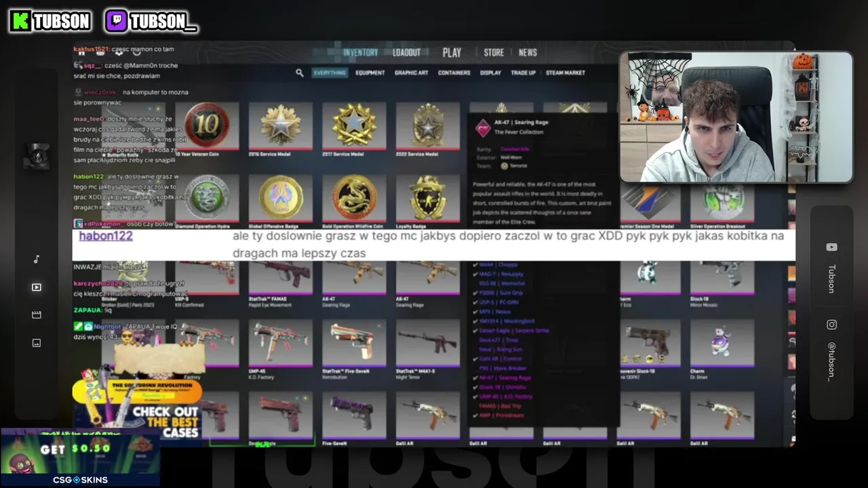Click the AK-47 | Searing Rage tooltip title
868x488 pixels.
click(x=521, y=123)
